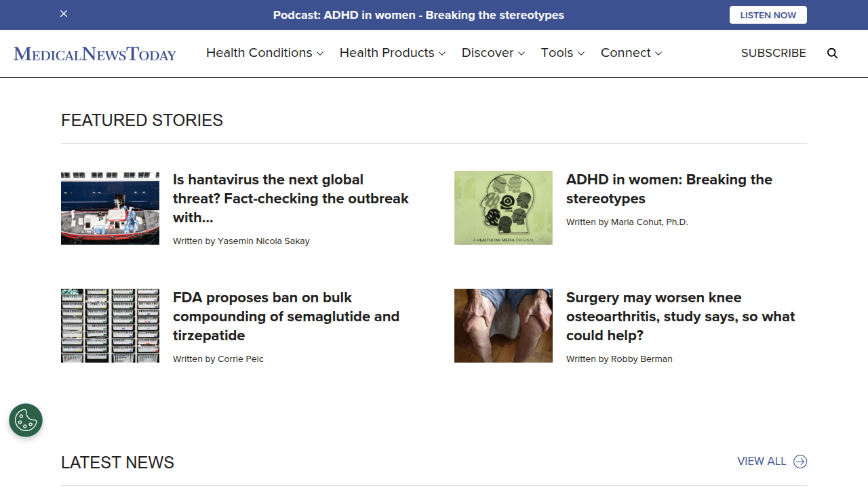Click the View All latest news link

tap(772, 462)
